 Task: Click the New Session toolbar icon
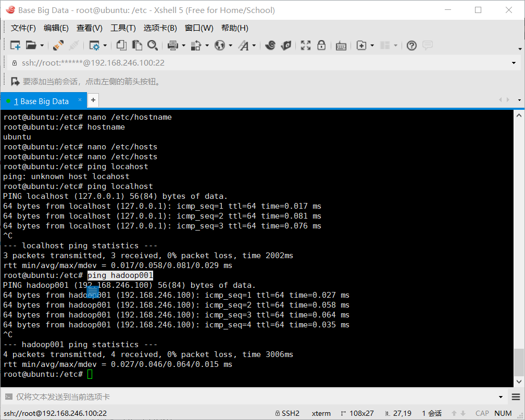(15, 45)
